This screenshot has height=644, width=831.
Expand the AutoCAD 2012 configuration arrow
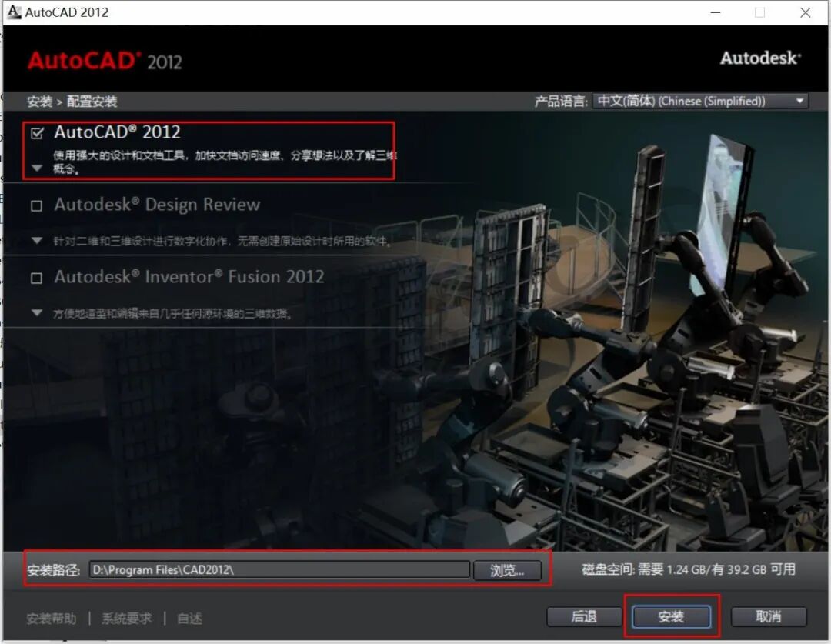tap(37, 168)
